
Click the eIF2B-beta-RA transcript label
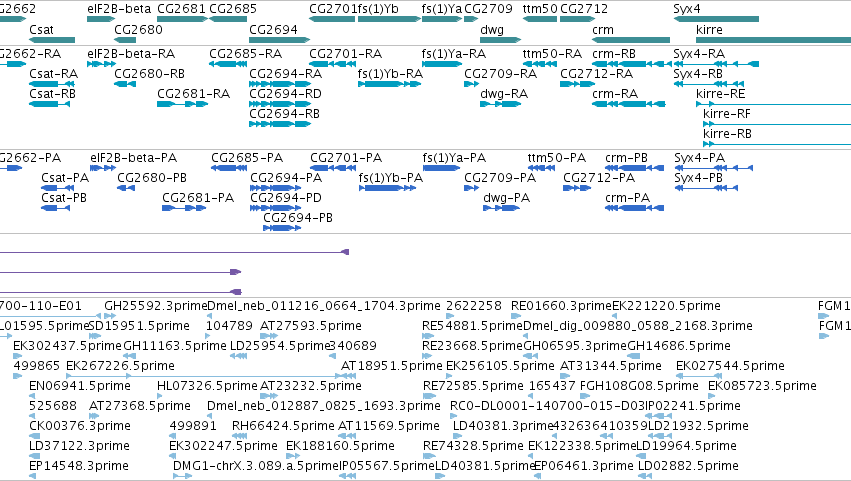click(131, 54)
